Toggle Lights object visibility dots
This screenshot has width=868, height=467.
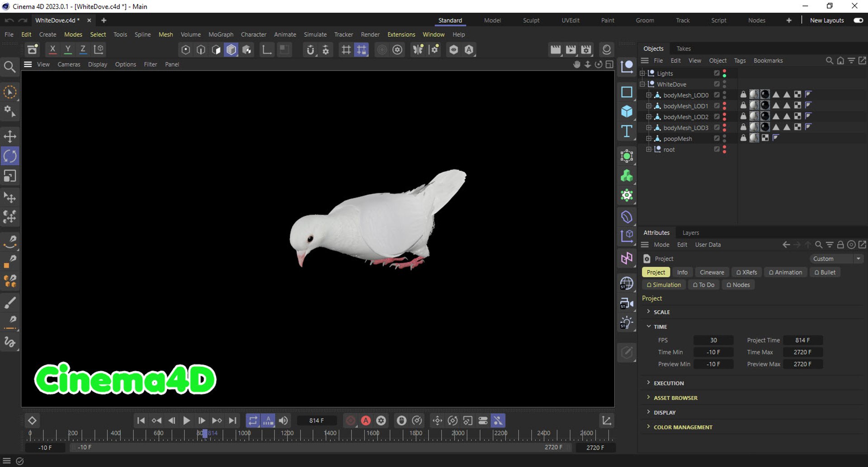(x=724, y=73)
